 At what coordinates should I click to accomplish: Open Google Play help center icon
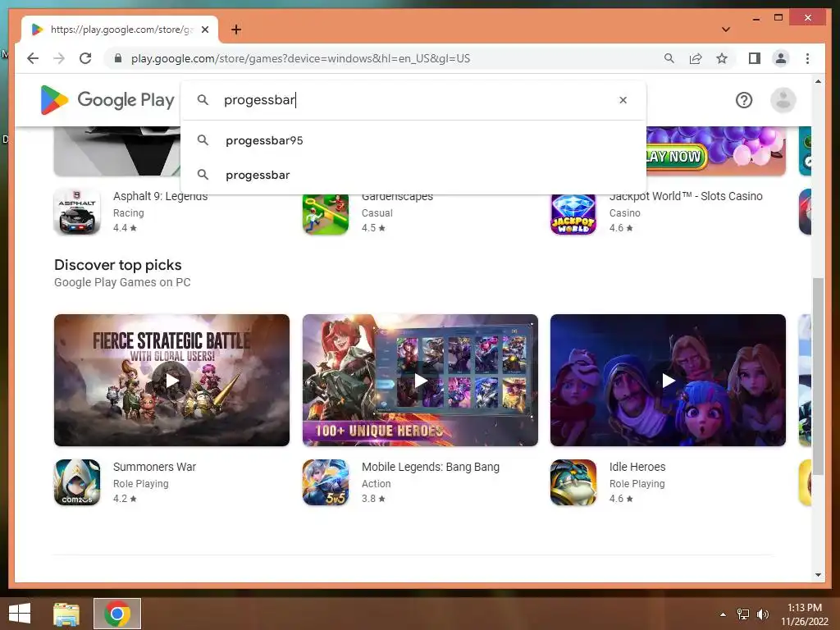(743, 100)
